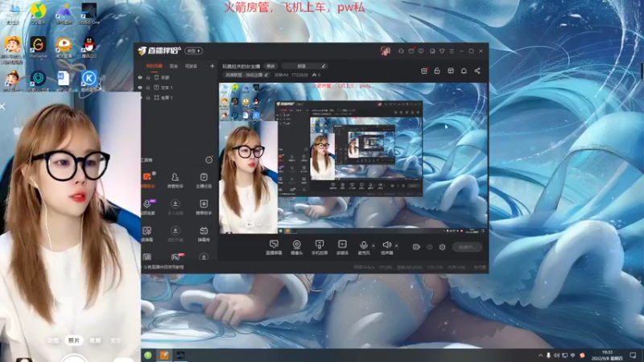Toggle the lock on 全屏 1 source
Viewport: 644px width, 362px height.
(148, 97)
